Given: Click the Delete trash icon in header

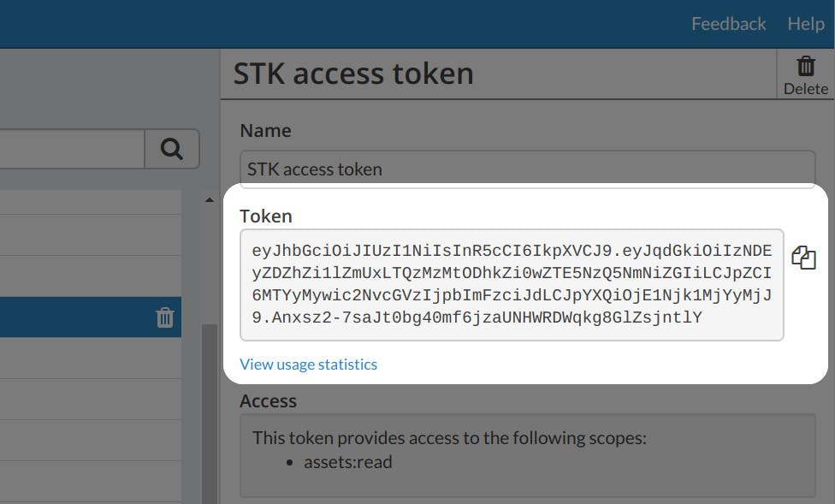Looking at the screenshot, I should [805, 67].
